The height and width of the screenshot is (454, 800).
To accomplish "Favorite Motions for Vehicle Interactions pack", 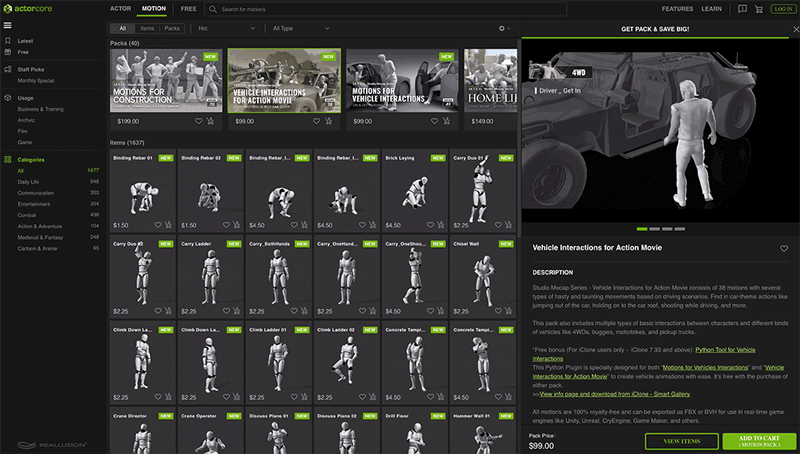I will (434, 121).
